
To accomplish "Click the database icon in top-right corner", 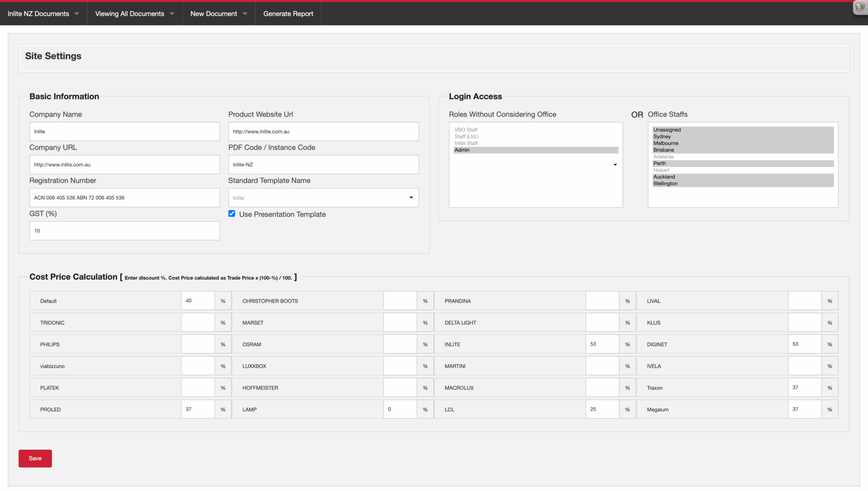I will (860, 7).
